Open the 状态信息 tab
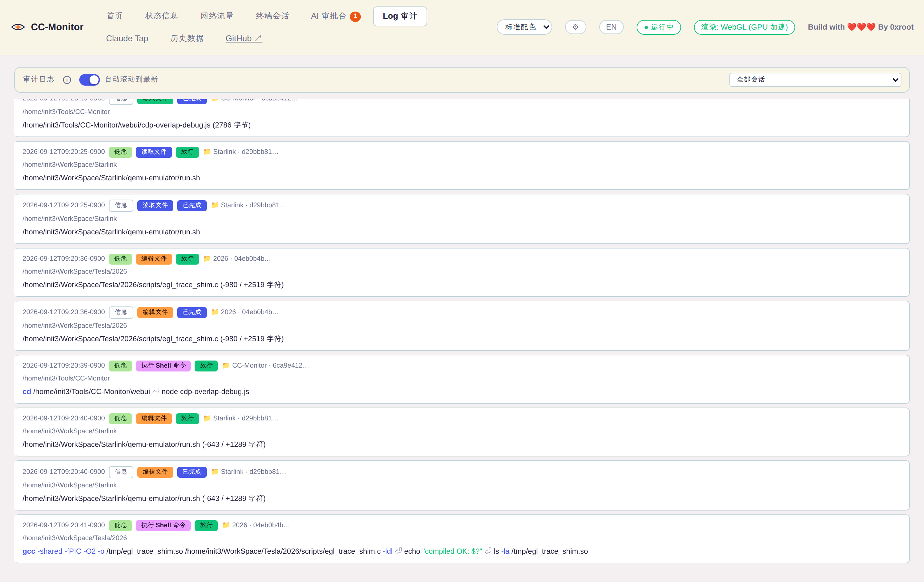Screen dimensions: 924x582 click(161, 16)
